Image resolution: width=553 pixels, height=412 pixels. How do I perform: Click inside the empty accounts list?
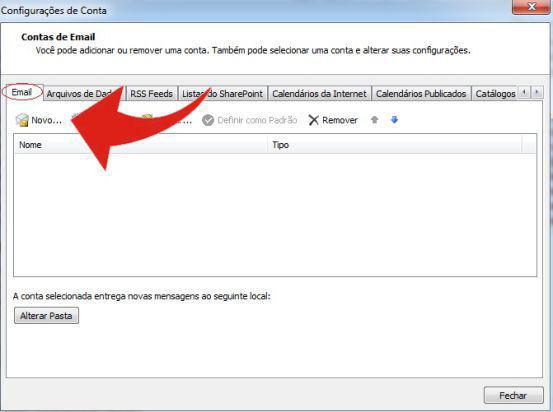tap(275, 214)
